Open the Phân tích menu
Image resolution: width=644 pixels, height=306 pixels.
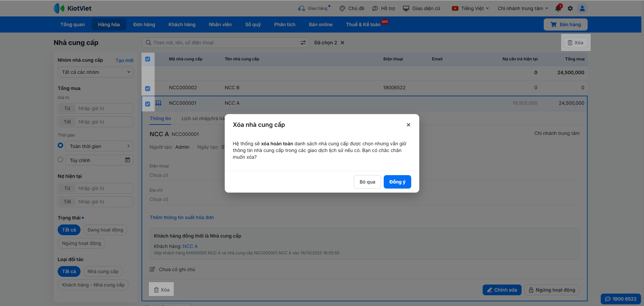285,24
